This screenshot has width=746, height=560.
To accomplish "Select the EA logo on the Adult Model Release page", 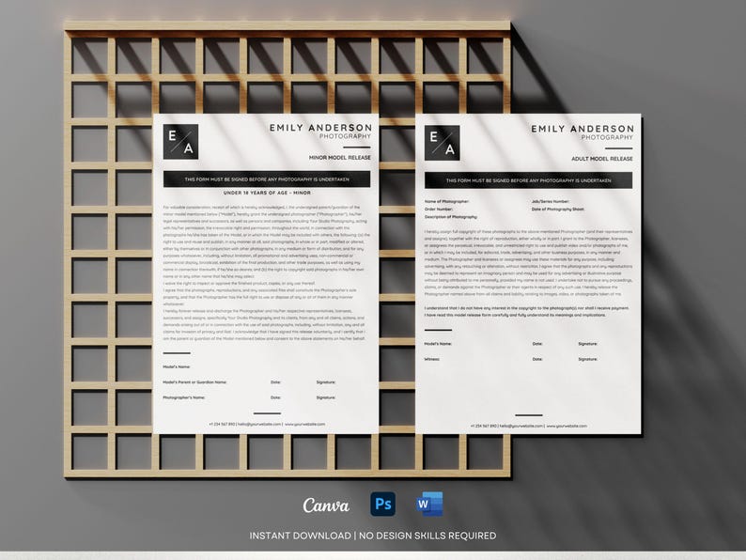I will click(x=442, y=143).
